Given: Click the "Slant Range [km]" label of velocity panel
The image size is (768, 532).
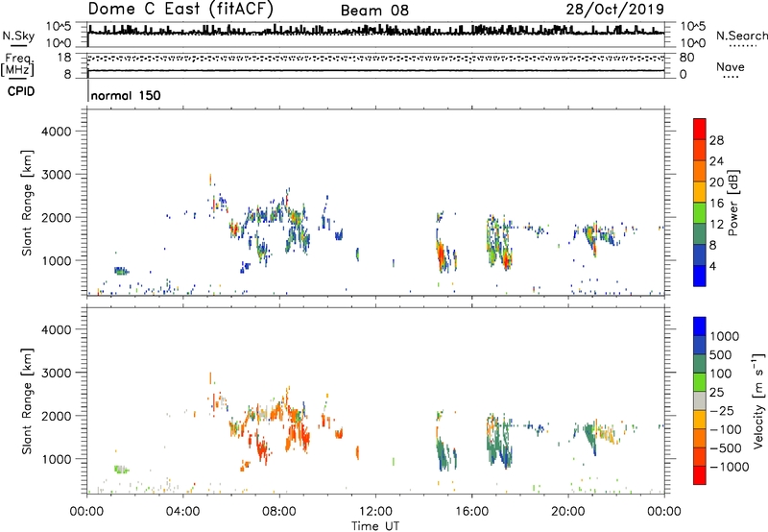Looking at the screenshot, I should pos(27,401).
